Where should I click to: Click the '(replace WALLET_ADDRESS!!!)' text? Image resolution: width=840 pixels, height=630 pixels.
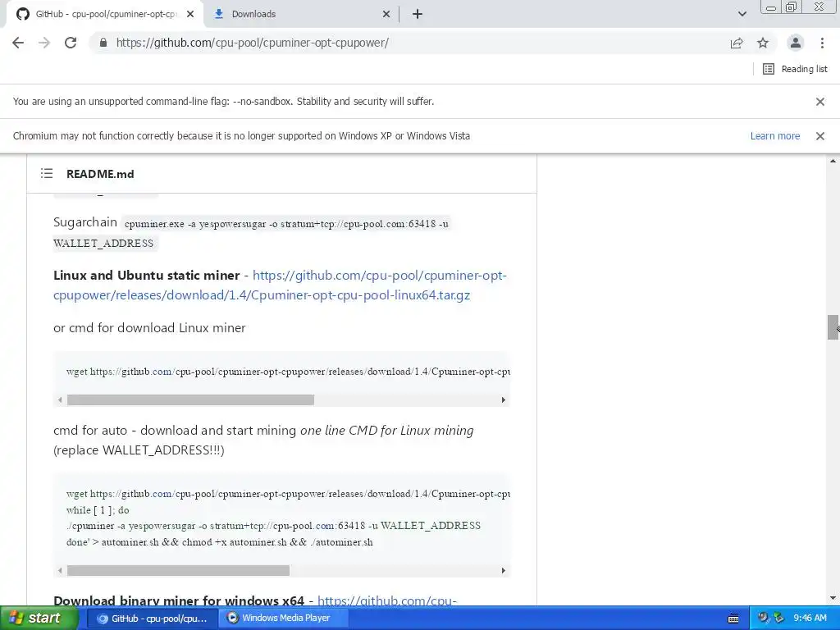(x=139, y=450)
